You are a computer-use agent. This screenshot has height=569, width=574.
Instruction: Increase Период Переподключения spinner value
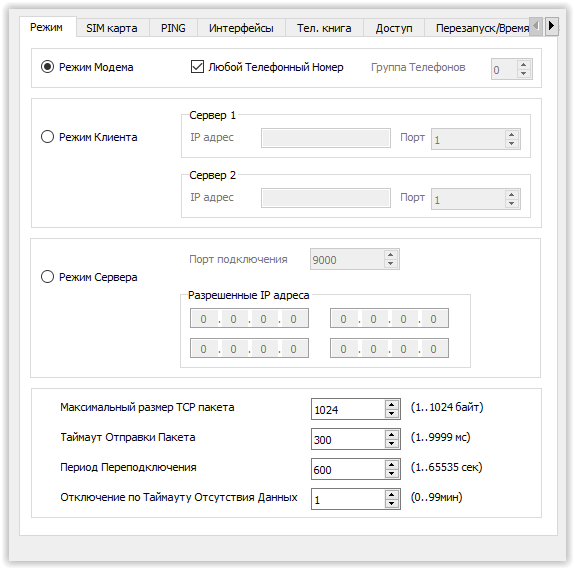[x=391, y=465]
